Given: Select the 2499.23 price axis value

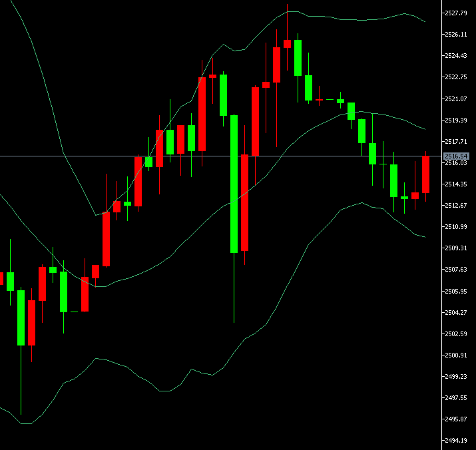Looking at the screenshot, I should (456, 377).
